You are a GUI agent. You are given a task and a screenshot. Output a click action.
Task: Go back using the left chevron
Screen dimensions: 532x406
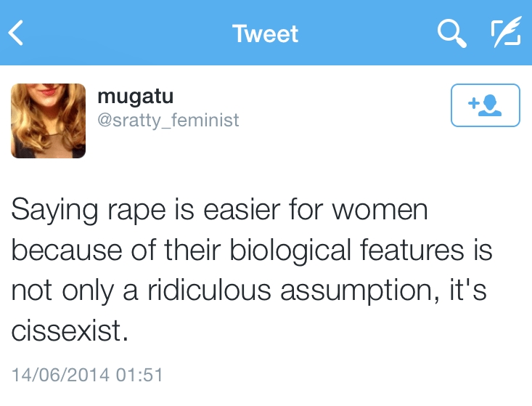click(x=16, y=33)
